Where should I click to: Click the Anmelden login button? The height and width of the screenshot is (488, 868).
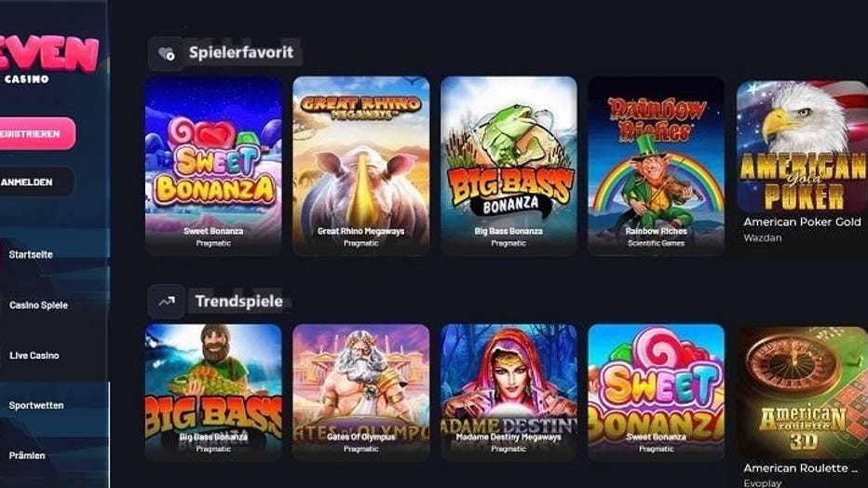point(36,182)
